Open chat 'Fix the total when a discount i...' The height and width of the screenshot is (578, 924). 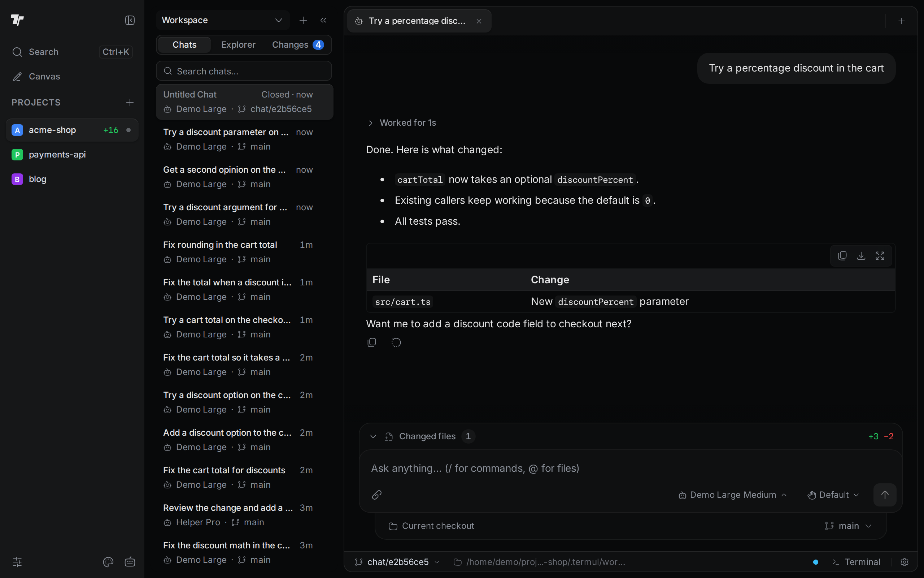tap(244, 289)
